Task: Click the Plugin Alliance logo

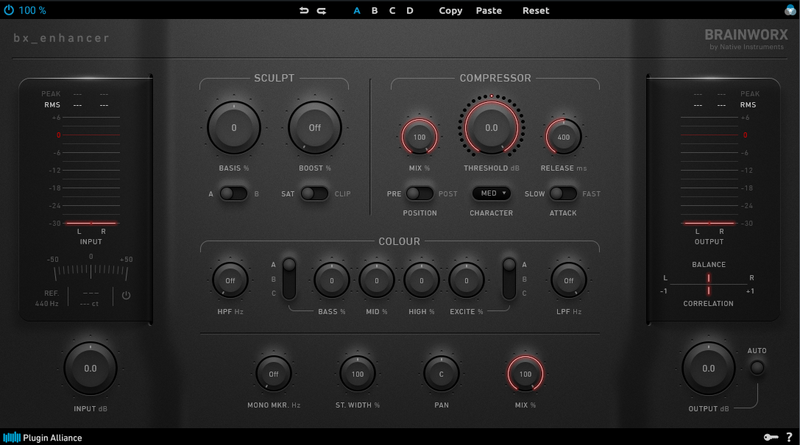Action: click(42, 437)
